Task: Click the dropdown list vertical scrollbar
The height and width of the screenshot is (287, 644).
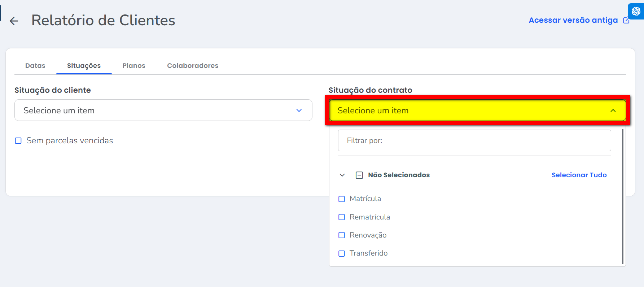Action: pyautogui.click(x=623, y=197)
